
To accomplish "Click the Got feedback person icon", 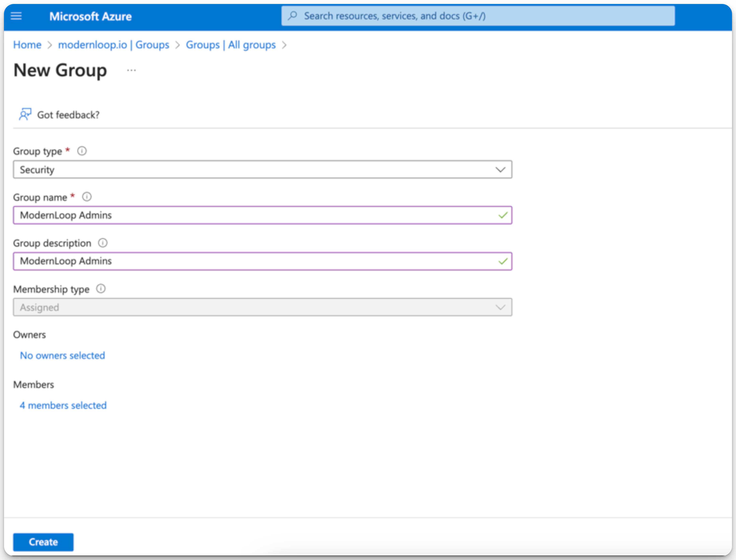I will coord(25,114).
